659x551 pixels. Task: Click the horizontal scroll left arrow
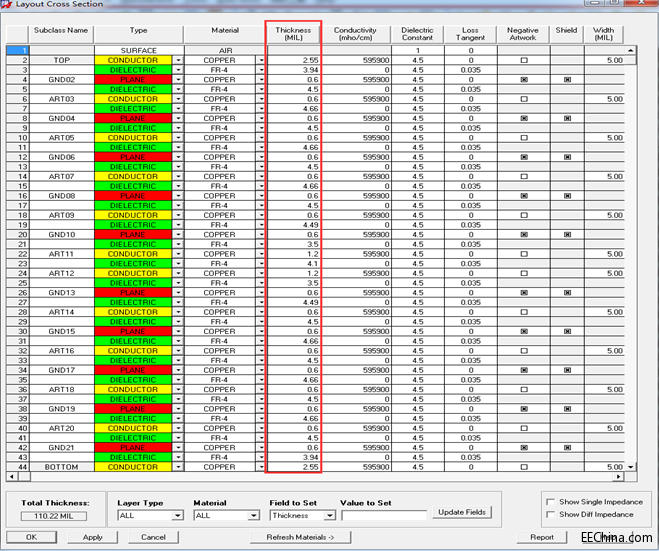(12, 477)
